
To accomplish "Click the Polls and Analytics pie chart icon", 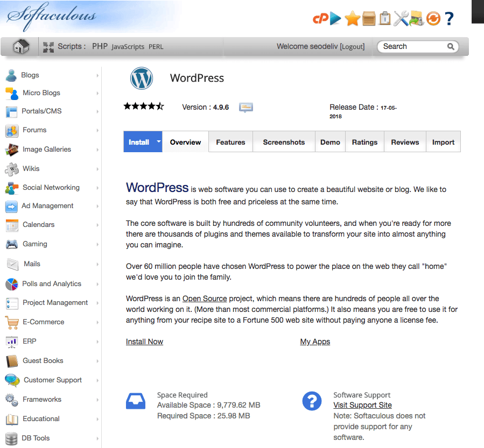I will pos(12,284).
